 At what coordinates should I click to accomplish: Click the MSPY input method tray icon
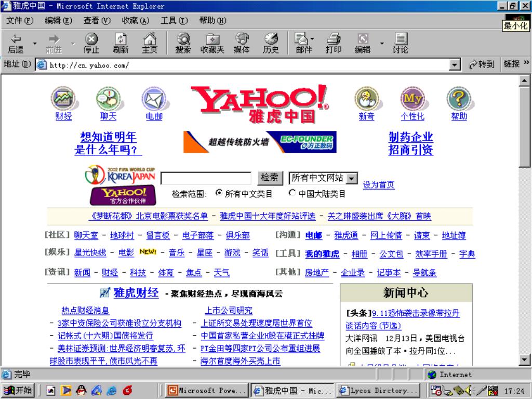493,391
